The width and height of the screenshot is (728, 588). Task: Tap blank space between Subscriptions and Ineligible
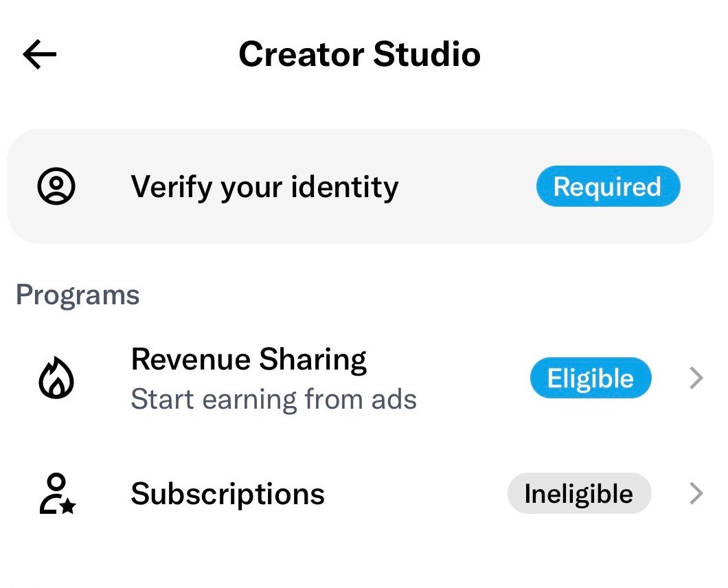coord(416,493)
